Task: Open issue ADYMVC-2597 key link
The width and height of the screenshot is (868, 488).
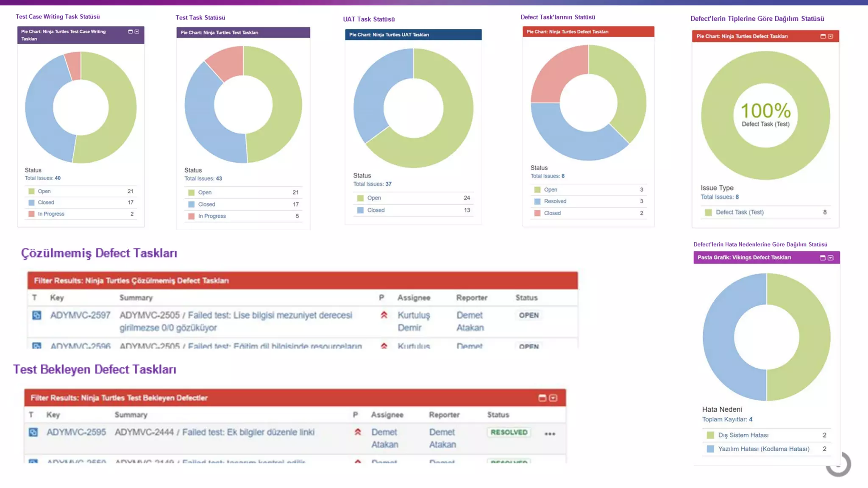Action: (80, 315)
